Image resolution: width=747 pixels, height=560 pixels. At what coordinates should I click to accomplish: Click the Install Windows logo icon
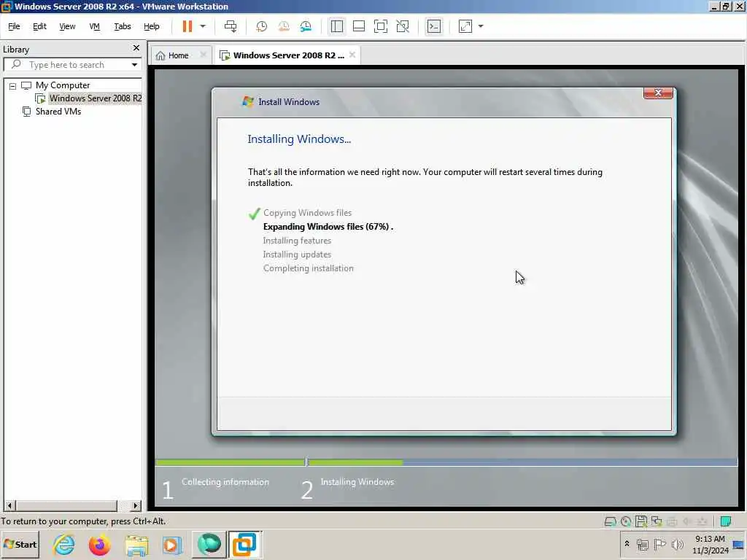click(x=248, y=101)
